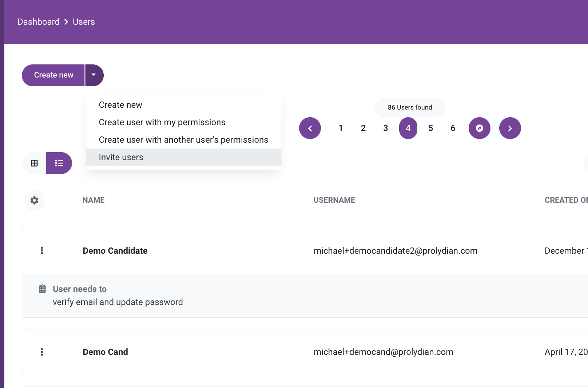Go to page 5 of users
588x388 pixels.
(x=430, y=128)
